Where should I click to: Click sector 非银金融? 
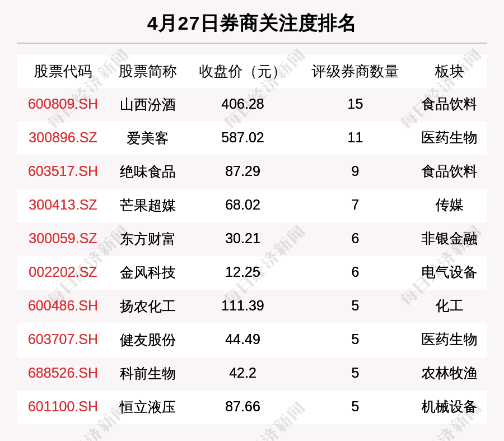pyautogui.click(x=449, y=238)
